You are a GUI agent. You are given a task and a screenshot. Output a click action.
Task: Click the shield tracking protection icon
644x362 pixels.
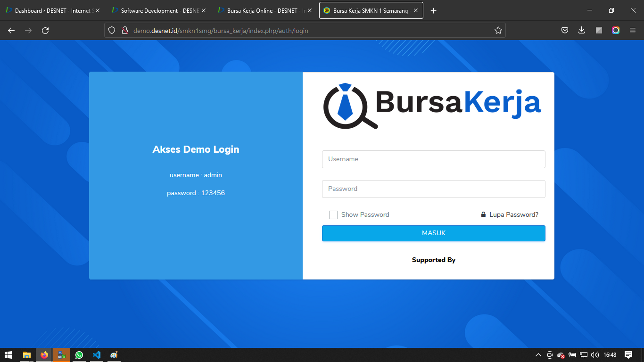click(112, 31)
